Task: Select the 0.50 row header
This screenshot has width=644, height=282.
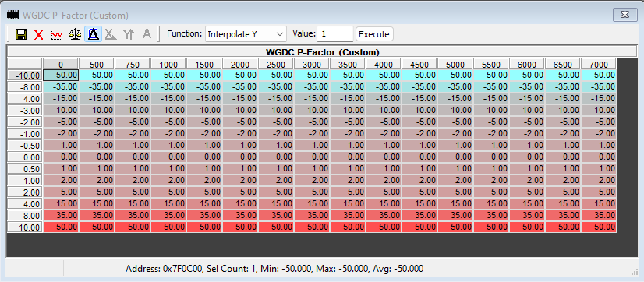Action: pyautogui.click(x=25, y=169)
